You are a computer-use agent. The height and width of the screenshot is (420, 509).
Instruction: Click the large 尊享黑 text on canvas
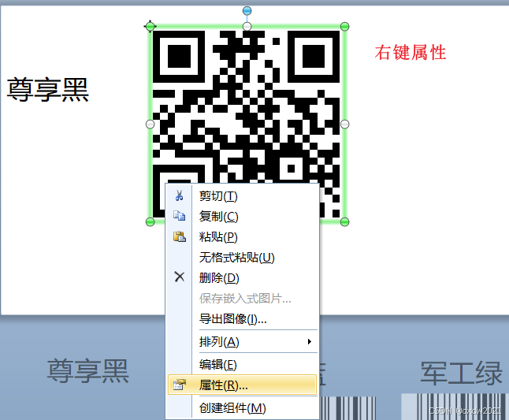(48, 90)
